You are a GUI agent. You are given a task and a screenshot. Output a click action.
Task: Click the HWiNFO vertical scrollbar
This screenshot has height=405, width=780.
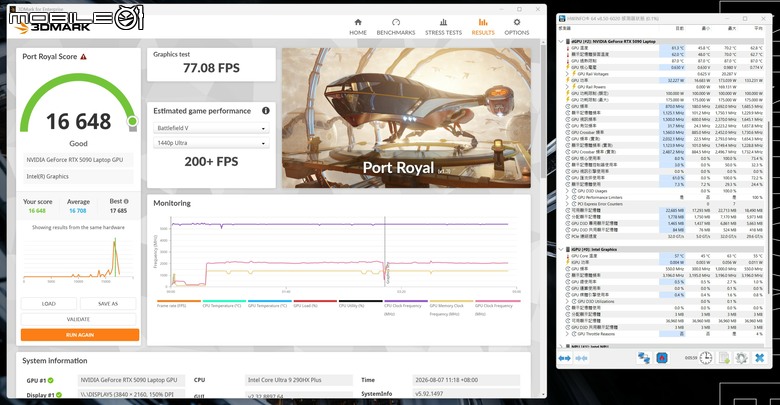[x=768, y=206]
